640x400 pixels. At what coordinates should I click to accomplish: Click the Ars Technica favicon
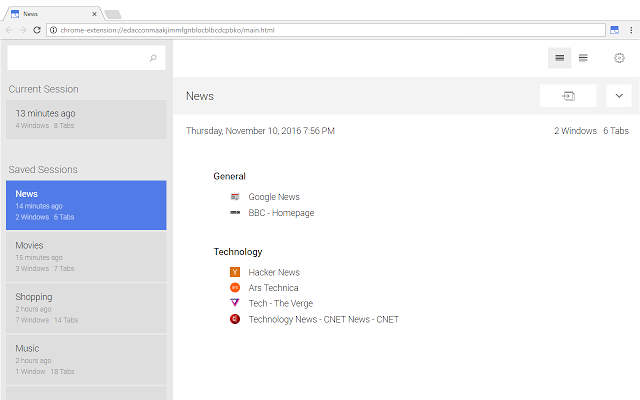pos(235,288)
